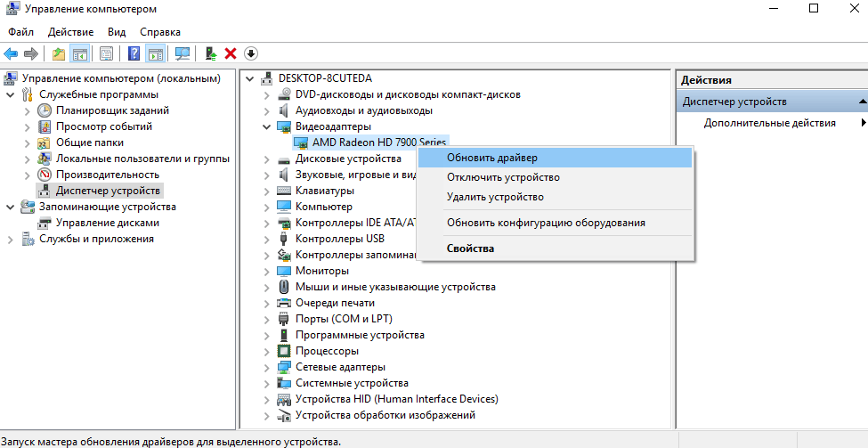
Task: Collapse Диспетчер устройств section in Actions pane
Action: [863, 102]
